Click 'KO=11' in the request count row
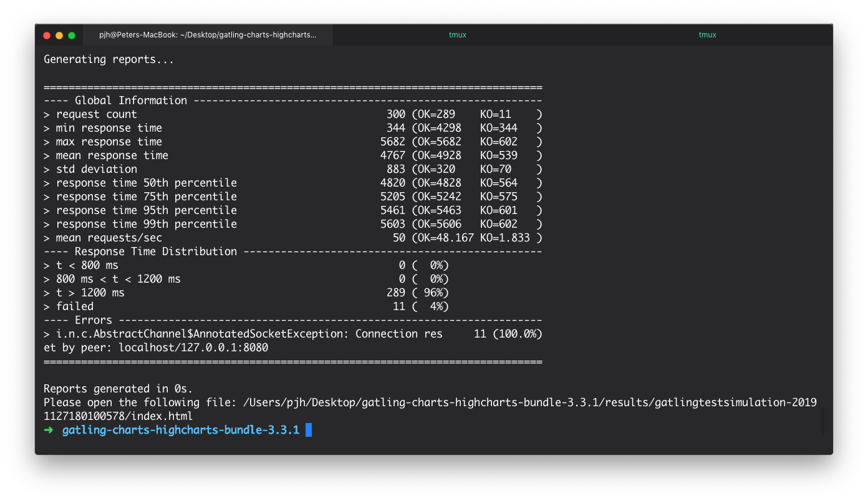Viewport: 868px width, 501px height. 496,114
